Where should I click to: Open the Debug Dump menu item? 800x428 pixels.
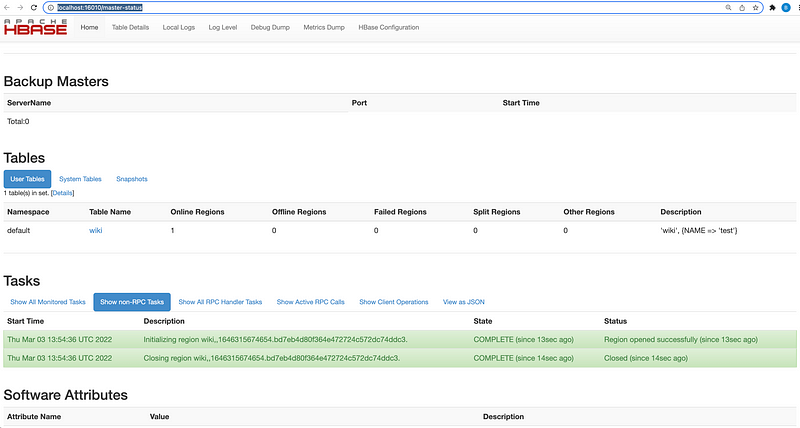tap(270, 27)
